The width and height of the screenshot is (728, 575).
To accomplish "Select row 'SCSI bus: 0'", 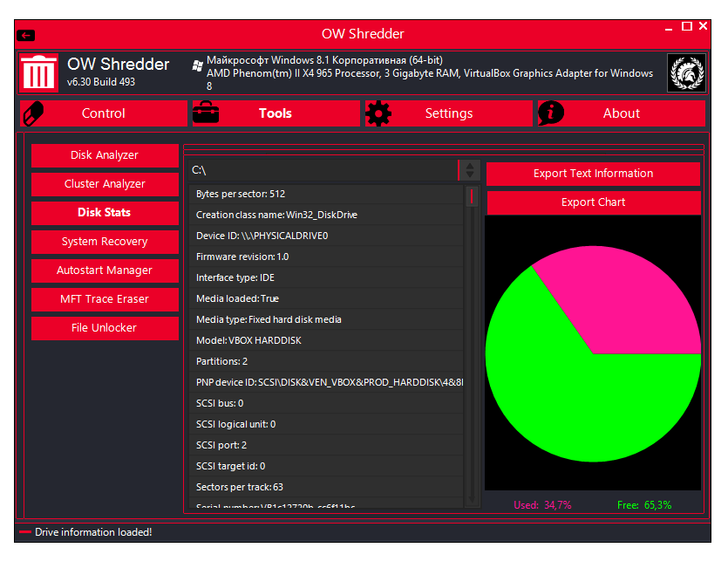I will [326, 403].
